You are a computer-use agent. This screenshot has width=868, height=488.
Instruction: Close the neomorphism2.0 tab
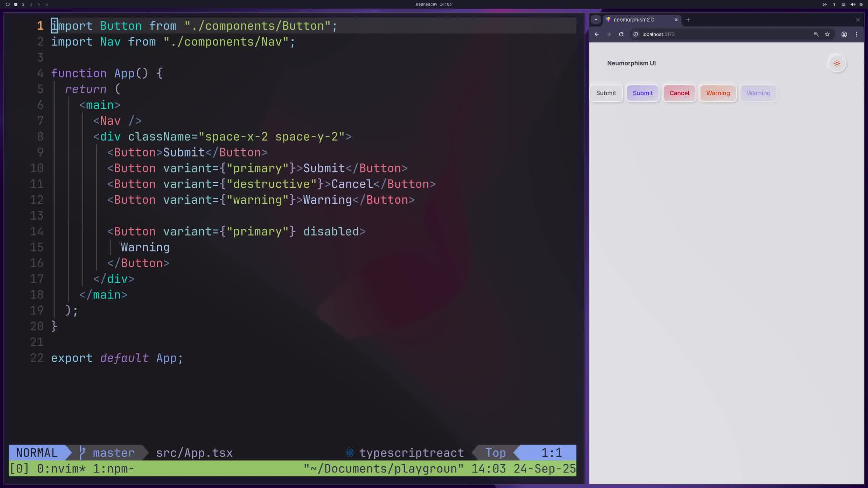(676, 20)
